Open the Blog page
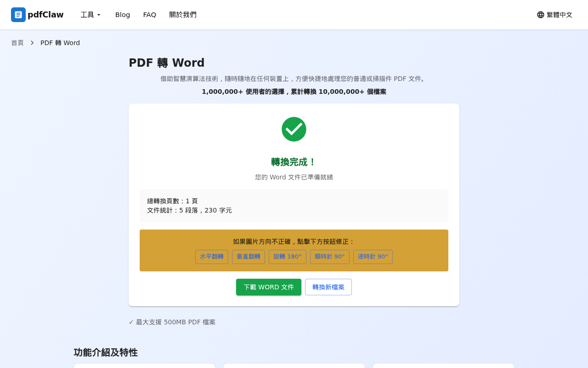 (122, 15)
